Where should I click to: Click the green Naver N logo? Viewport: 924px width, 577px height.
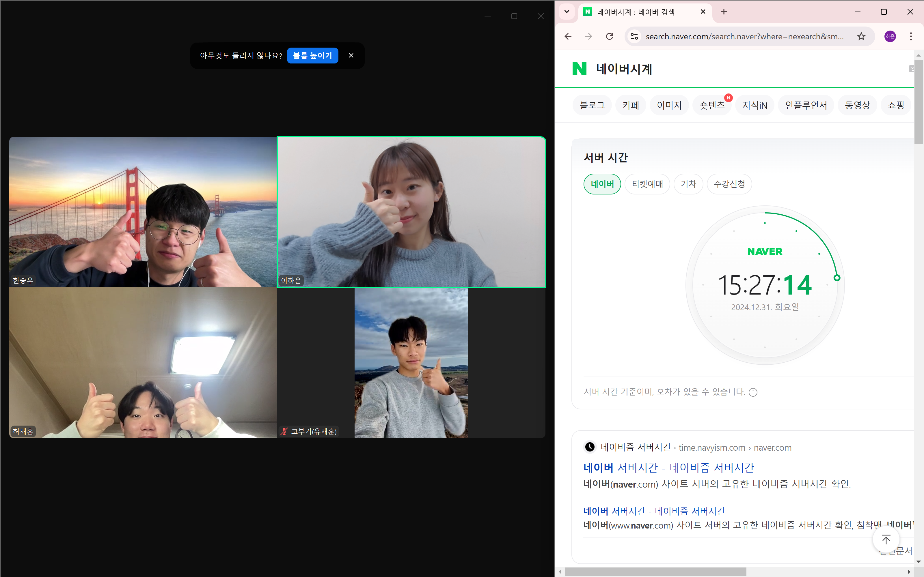coord(579,69)
